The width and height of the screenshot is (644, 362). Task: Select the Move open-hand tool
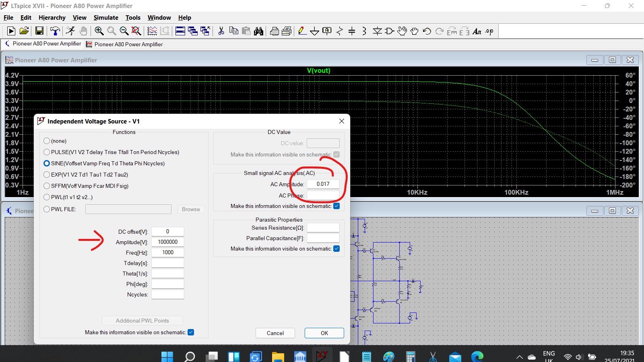pos(402,31)
